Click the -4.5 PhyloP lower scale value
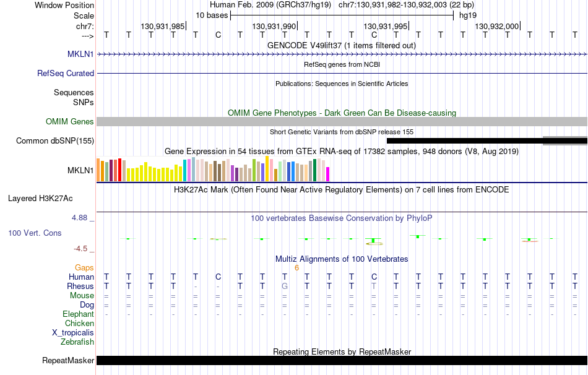This screenshot has width=588, height=375. pos(80,249)
